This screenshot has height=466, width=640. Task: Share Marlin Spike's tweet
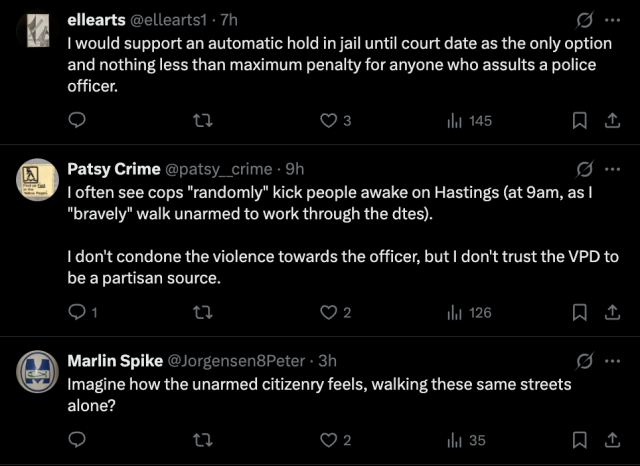[x=612, y=440]
